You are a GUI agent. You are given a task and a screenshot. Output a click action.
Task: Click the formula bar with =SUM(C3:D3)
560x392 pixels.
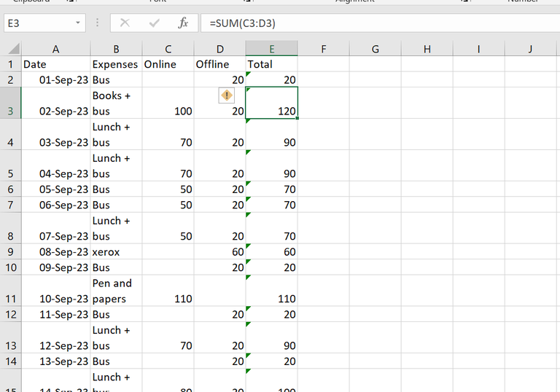pyautogui.click(x=381, y=23)
